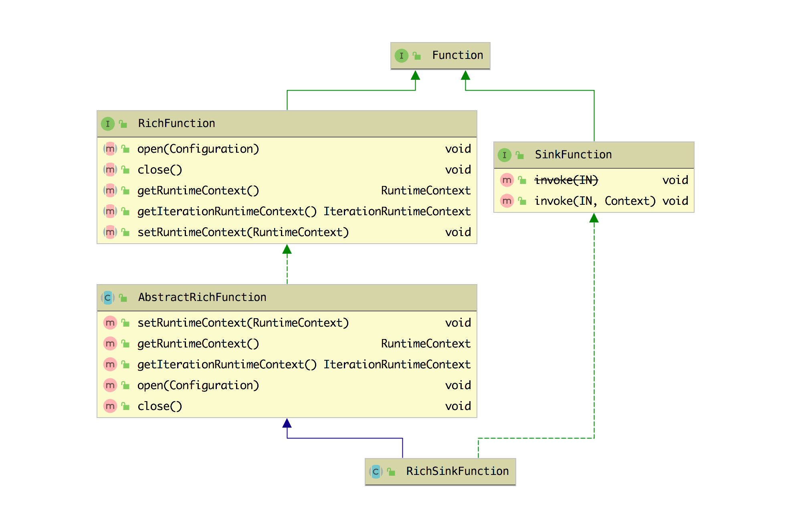This screenshot has width=812, height=529.
Task: Click void return type of AbstractRichFunction close()
Action: (x=458, y=406)
